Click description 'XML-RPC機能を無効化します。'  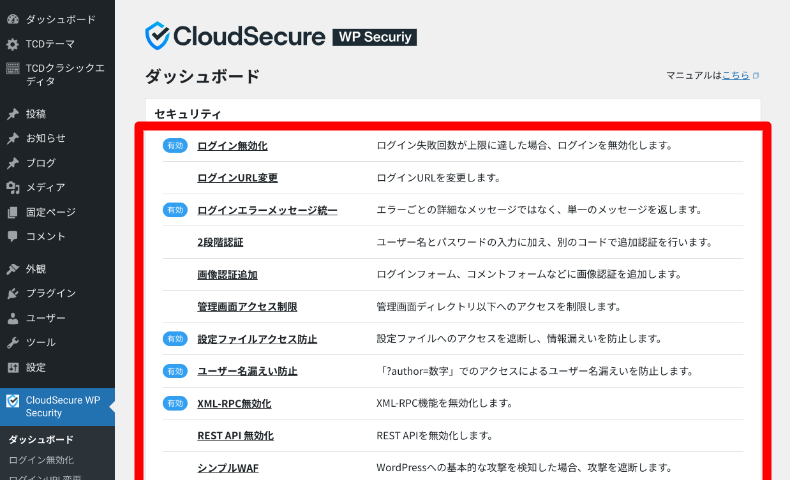tap(444, 403)
